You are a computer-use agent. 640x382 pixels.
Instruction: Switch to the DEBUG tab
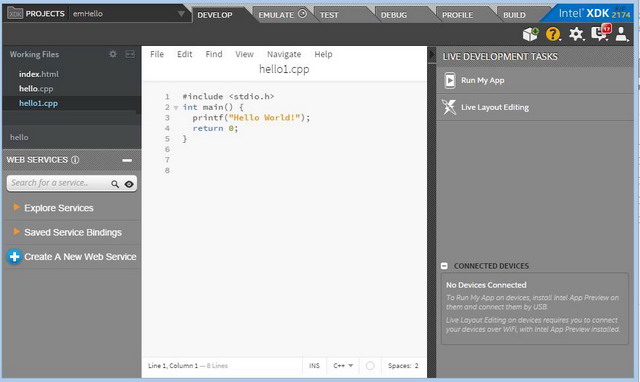coord(394,15)
